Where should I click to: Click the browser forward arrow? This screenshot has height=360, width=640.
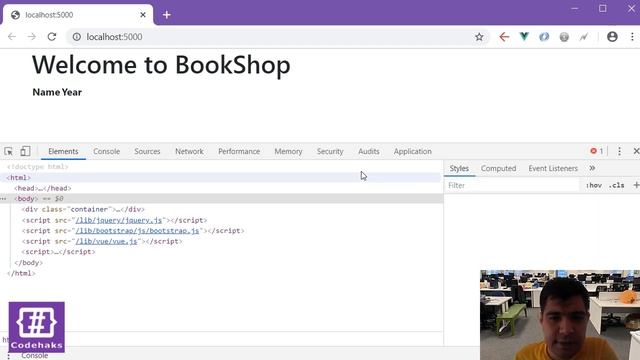[x=31, y=37]
